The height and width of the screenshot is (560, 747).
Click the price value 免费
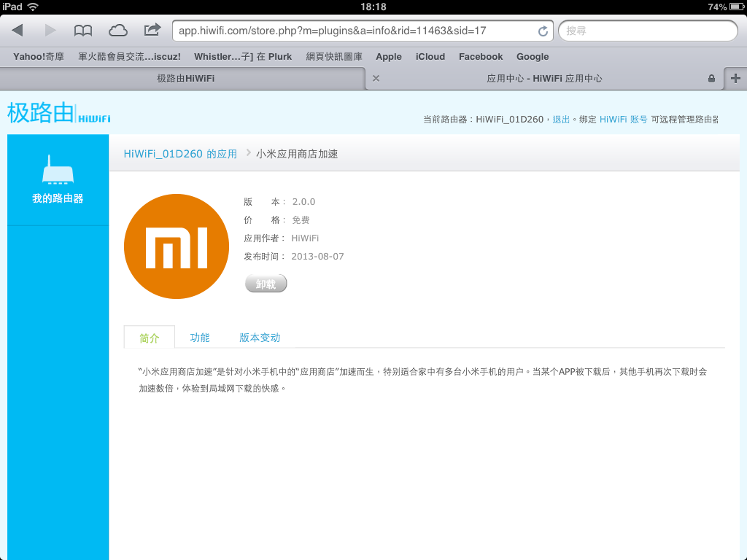point(301,220)
